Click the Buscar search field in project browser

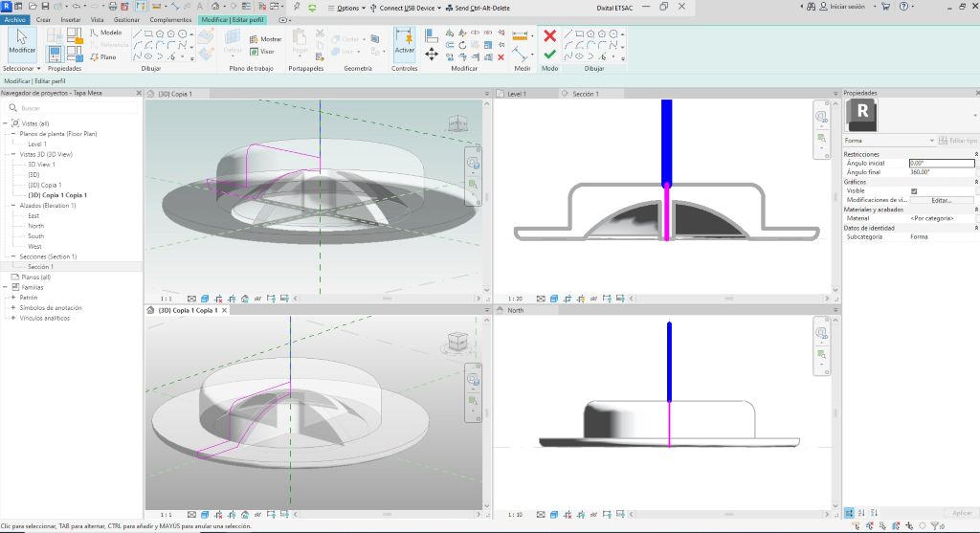75,108
